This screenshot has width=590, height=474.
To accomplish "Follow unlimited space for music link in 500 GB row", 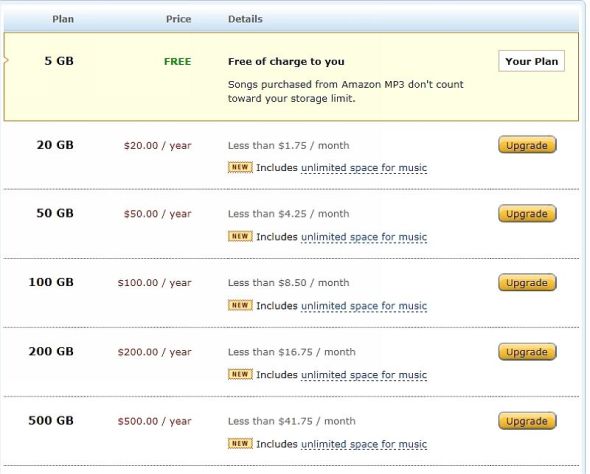I will click(x=364, y=444).
